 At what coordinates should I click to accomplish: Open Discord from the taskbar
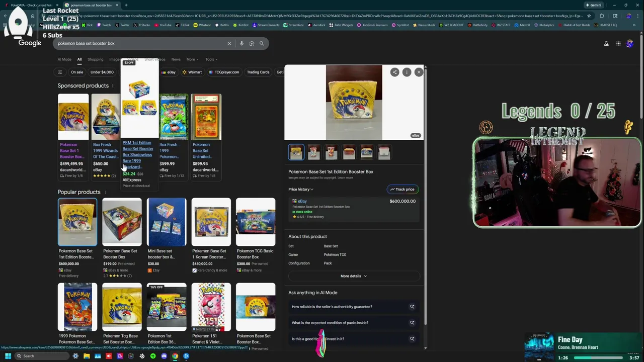[164, 356]
